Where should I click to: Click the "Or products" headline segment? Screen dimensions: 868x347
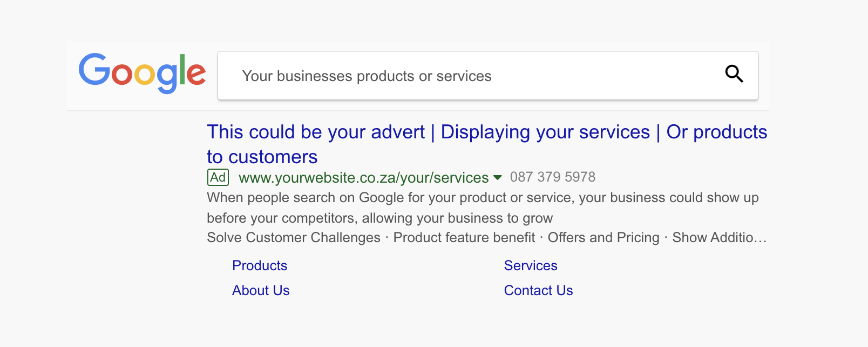tap(716, 132)
